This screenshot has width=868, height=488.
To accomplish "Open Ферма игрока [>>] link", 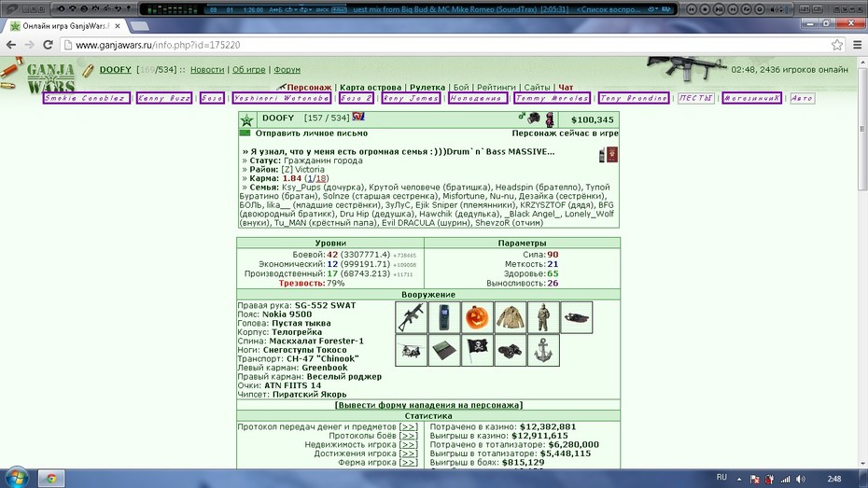I will coord(408,462).
